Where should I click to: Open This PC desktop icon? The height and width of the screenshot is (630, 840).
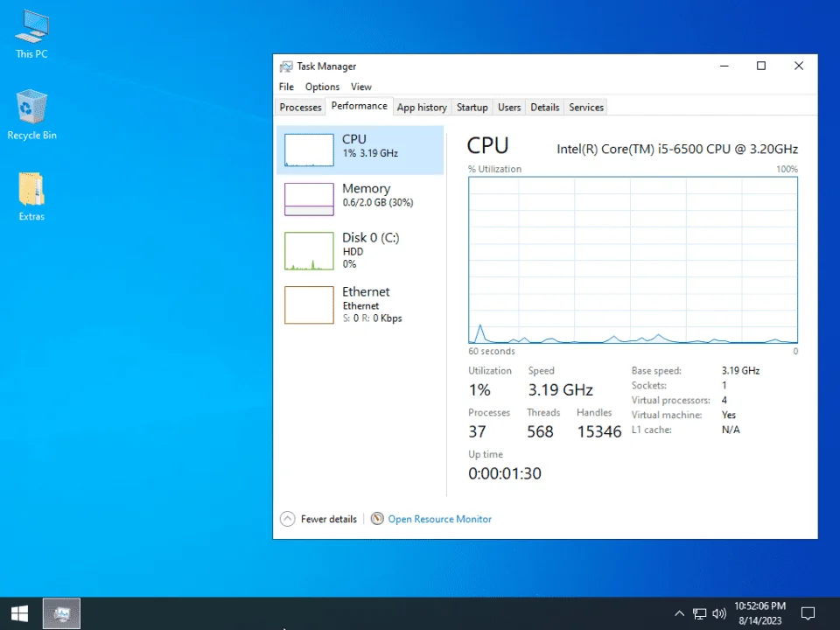tap(31, 34)
